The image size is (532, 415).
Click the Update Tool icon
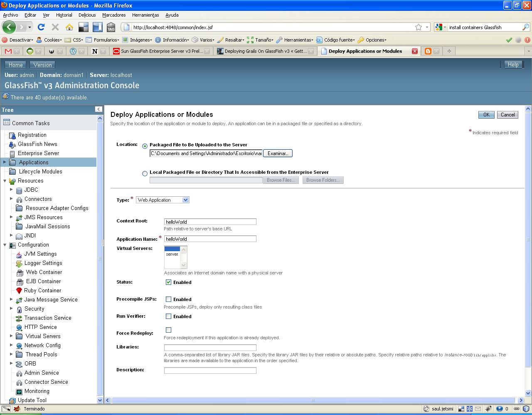click(x=12, y=400)
